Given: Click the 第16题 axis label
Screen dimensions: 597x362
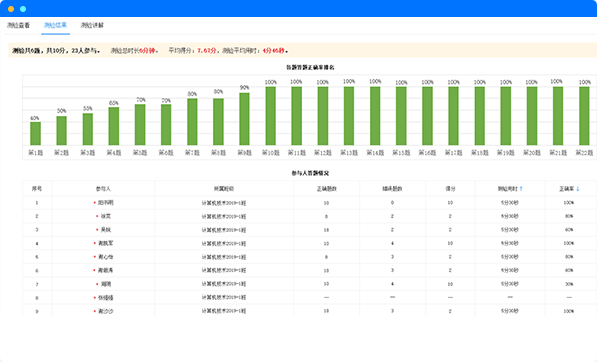Looking at the screenshot, I should [427, 153].
